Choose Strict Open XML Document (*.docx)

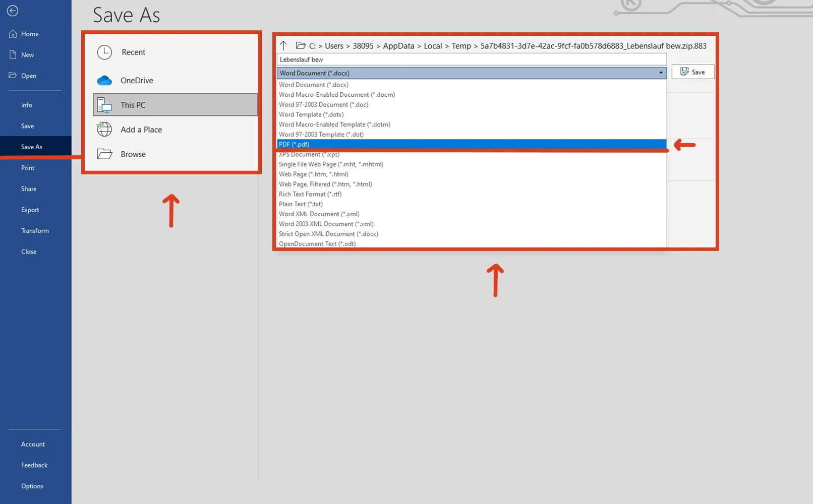pyautogui.click(x=472, y=234)
